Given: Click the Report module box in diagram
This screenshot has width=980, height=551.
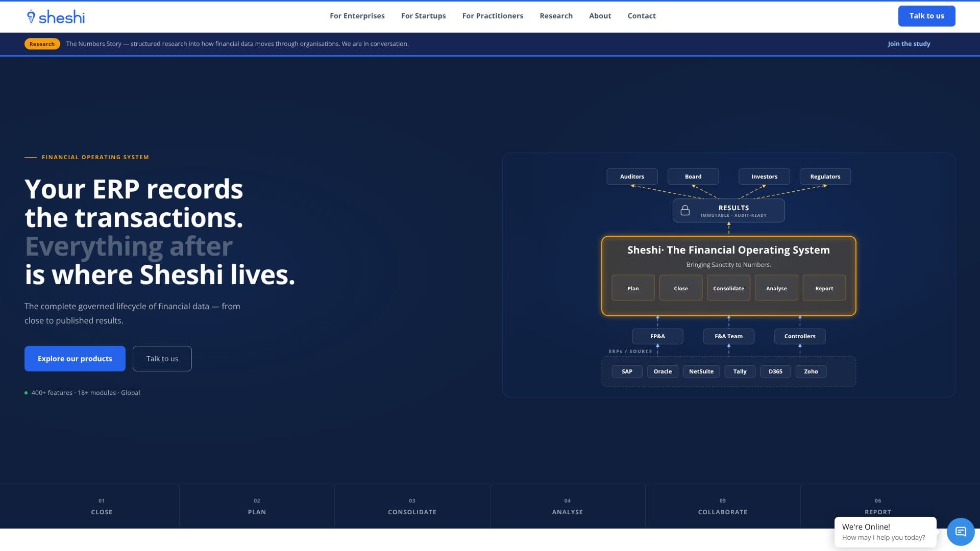Looking at the screenshot, I should point(824,288).
